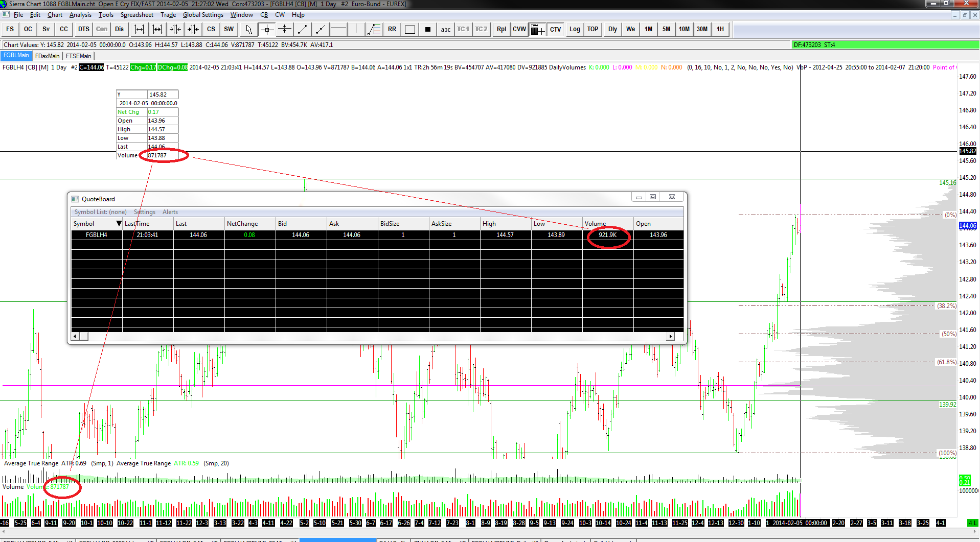The height and width of the screenshot is (542, 980).
Task: Click the NetChange column header in QuoteBoard
Action: point(250,224)
